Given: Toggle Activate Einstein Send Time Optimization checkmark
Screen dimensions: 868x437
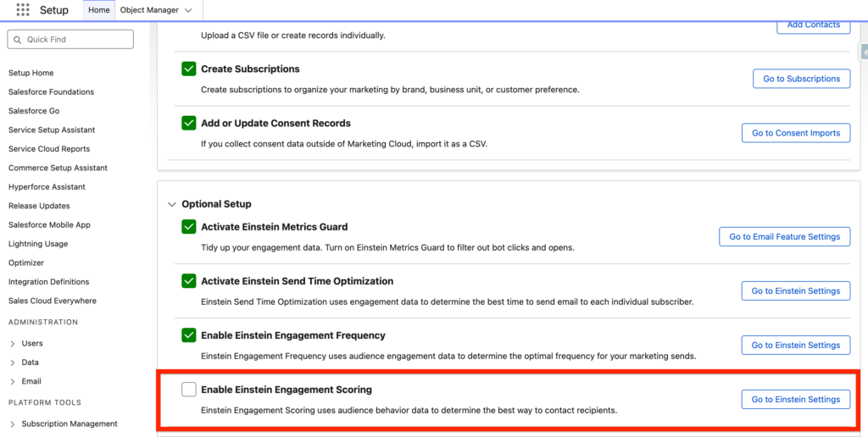Looking at the screenshot, I should click(189, 281).
